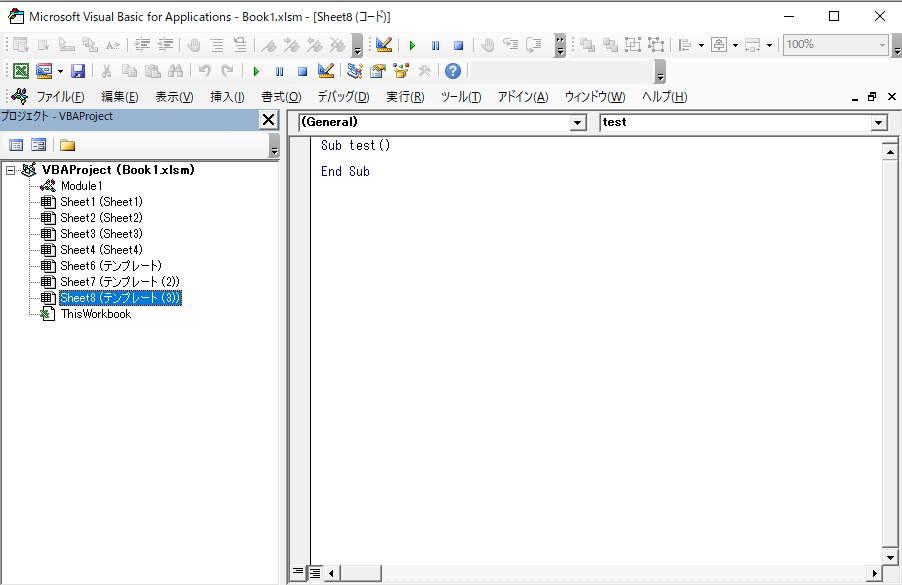Image resolution: width=902 pixels, height=585 pixels.
Task: Click the Cut scissors icon
Action: [x=106, y=71]
